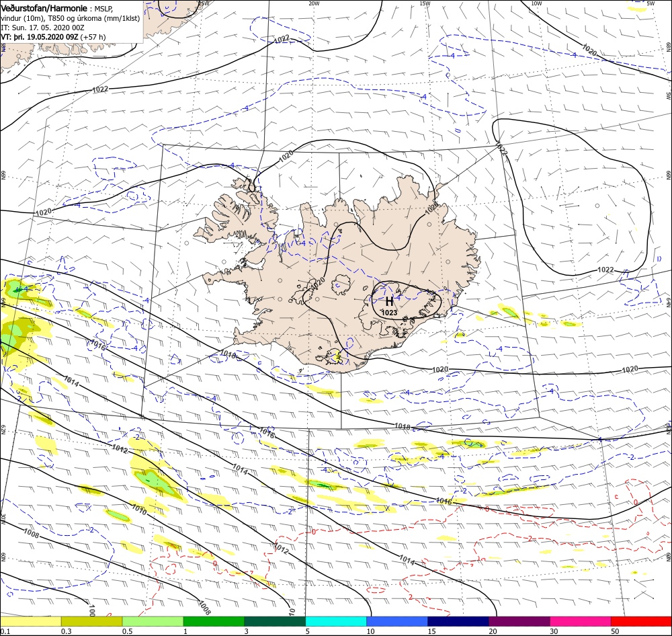Viewport: 672px width, 636px height.
Task: Choose the navy 15–20 mm legend swatch
Action: [x=458, y=622]
